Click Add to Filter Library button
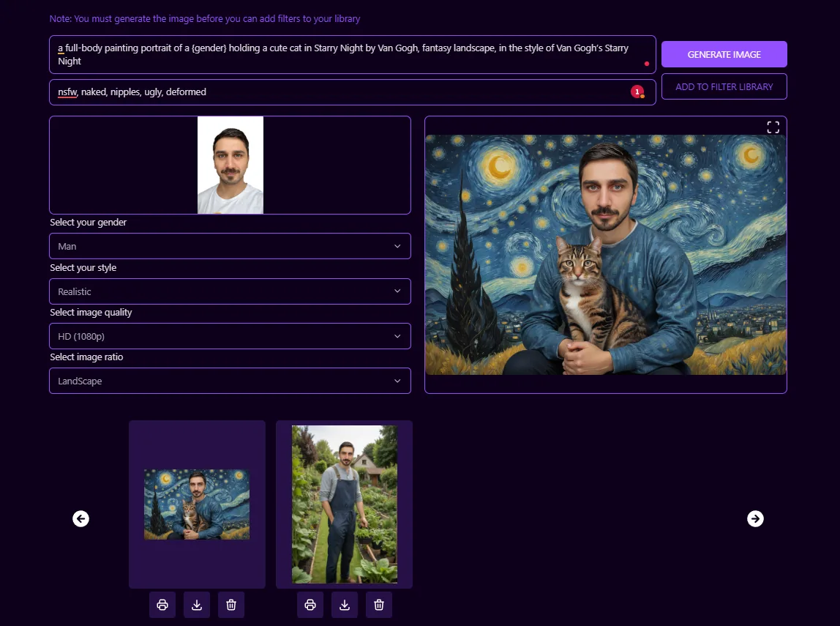The height and width of the screenshot is (626, 840). click(724, 86)
